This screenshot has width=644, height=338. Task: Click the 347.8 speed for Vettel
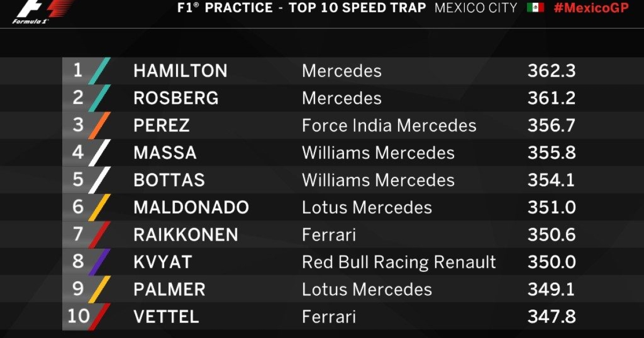click(x=551, y=317)
